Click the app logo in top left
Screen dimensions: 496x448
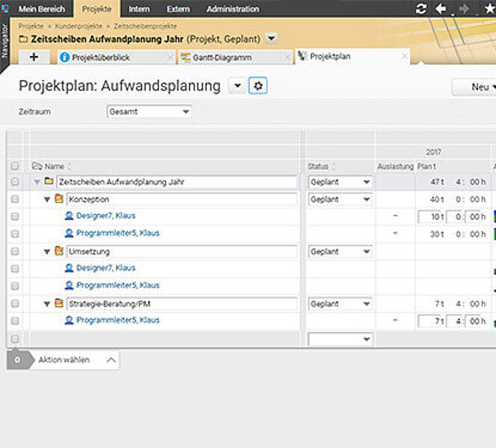4,8
